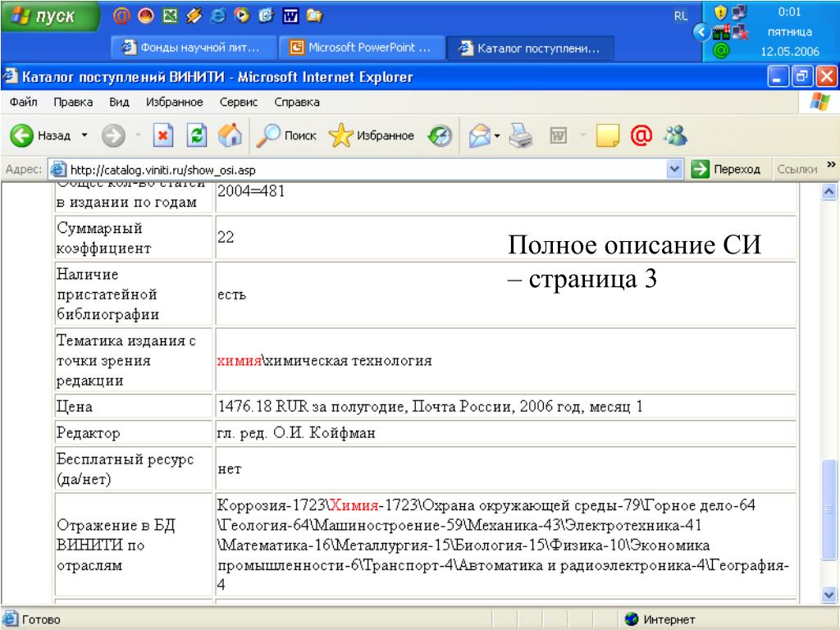This screenshot has height=630, width=840.
Task: Expand hidden tray icons arrow
Action: point(701,32)
